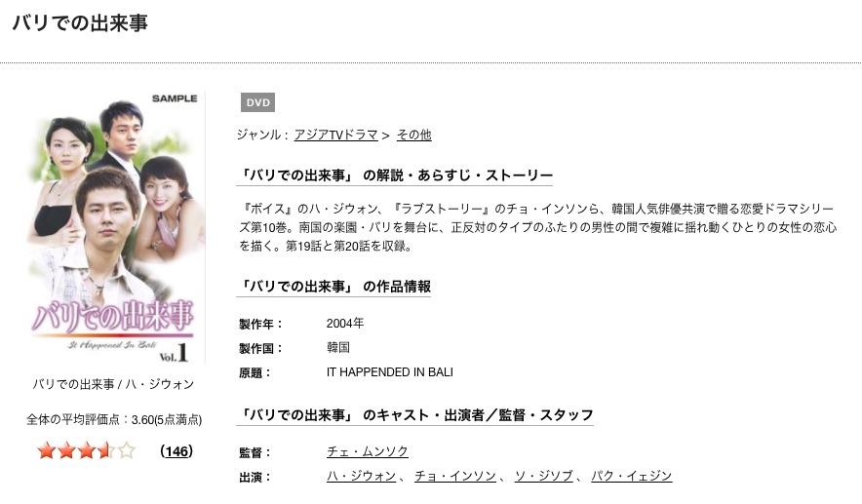Open cast member ハ・ジウォン link
Viewport: 862px width, 504px height.
[361, 476]
